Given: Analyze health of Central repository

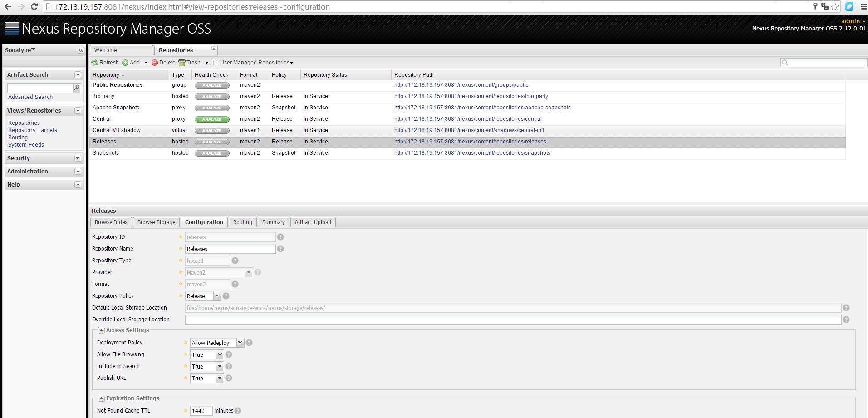Looking at the screenshot, I should 212,119.
